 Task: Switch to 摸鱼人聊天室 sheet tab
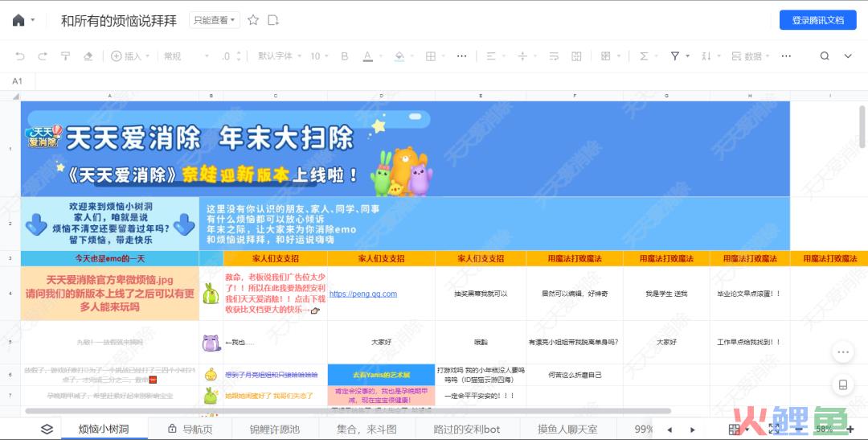pos(567,429)
